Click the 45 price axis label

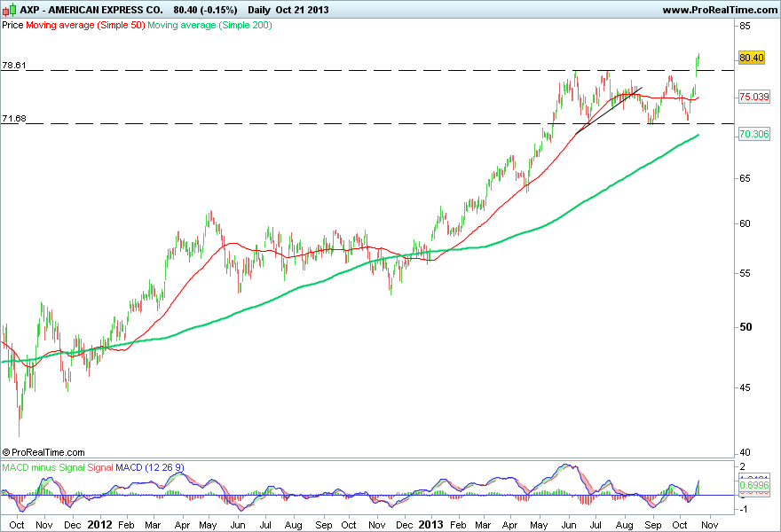point(745,387)
